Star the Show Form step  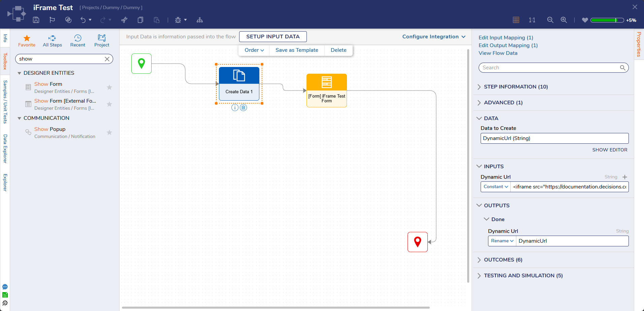tap(109, 88)
